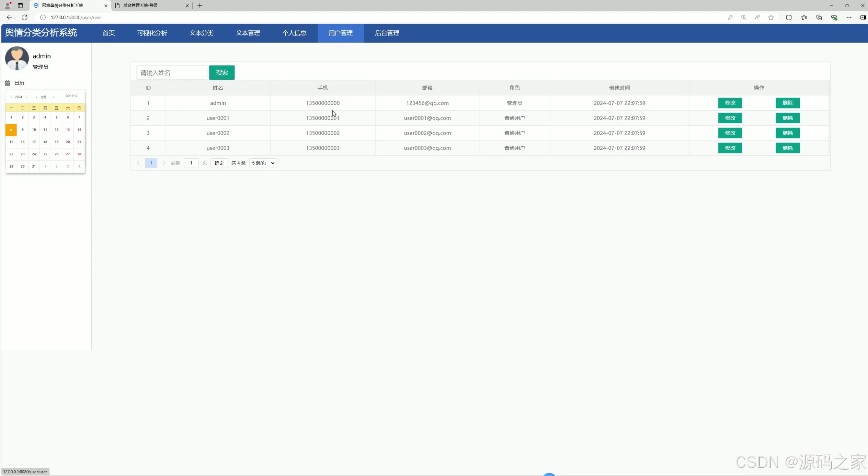This screenshot has width=868, height=476.
Task: Go to the next calendar year arrow
Action: (x=26, y=97)
